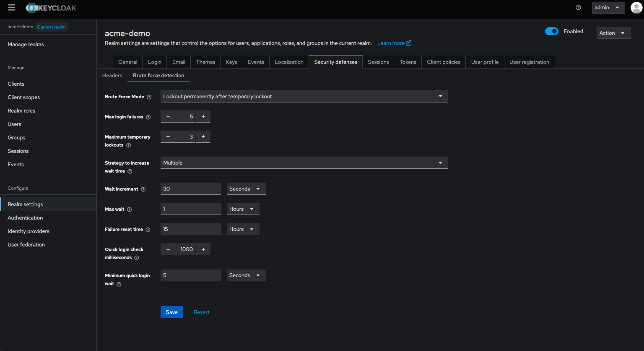The height and width of the screenshot is (351, 644).
Task: Click the Failure reset time value field
Action: [191, 229]
